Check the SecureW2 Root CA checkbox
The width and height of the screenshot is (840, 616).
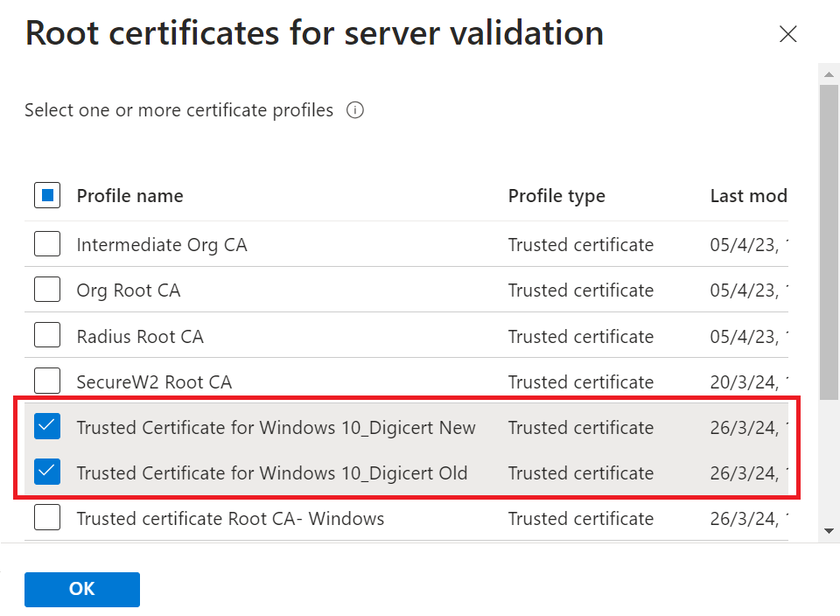pyautogui.click(x=47, y=381)
